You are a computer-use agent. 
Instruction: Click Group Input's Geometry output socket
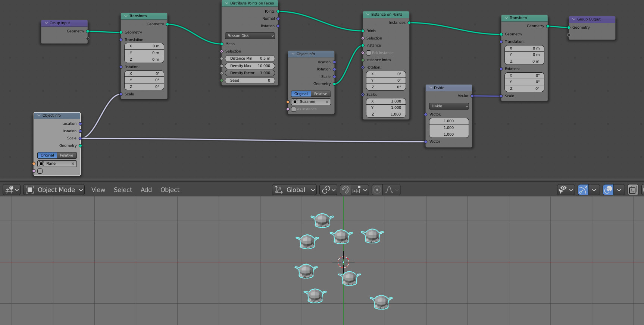point(88,31)
